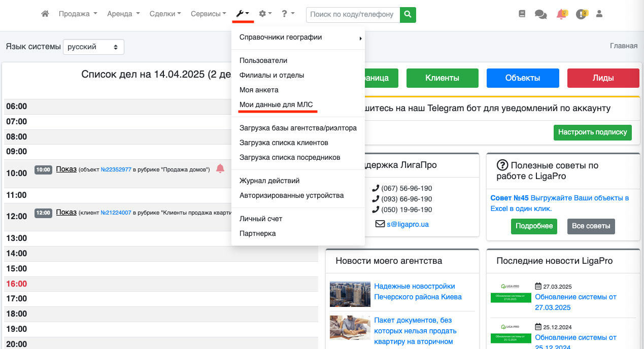
Task: Open object link №22352977
Action: point(116,169)
